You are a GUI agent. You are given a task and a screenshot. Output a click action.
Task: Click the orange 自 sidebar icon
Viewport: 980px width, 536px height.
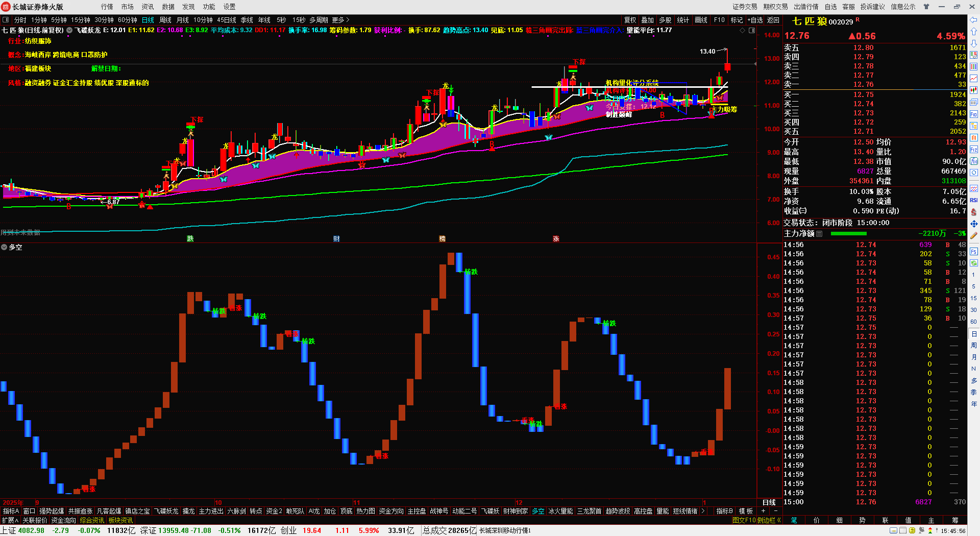[974, 138]
